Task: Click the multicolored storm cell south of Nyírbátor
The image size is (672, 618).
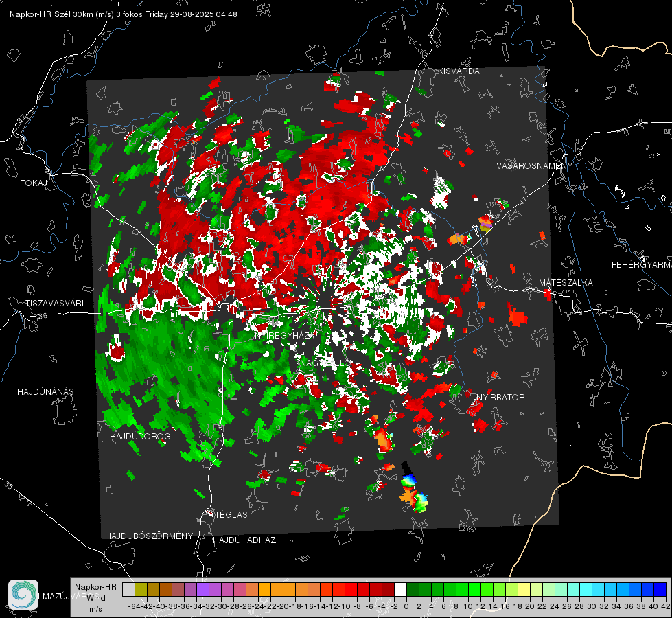Action: click(414, 494)
